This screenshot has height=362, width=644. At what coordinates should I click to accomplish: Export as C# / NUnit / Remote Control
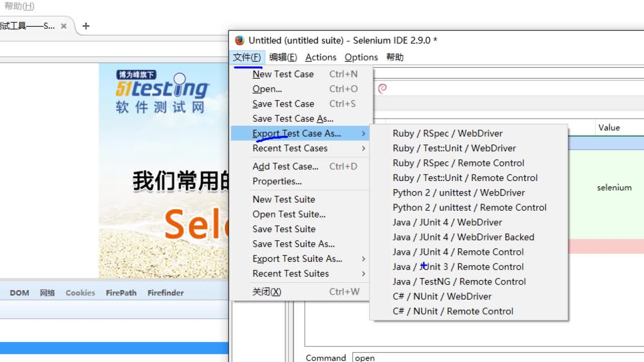point(469,311)
